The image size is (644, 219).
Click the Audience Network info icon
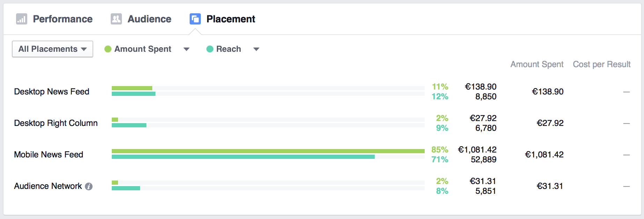click(89, 186)
